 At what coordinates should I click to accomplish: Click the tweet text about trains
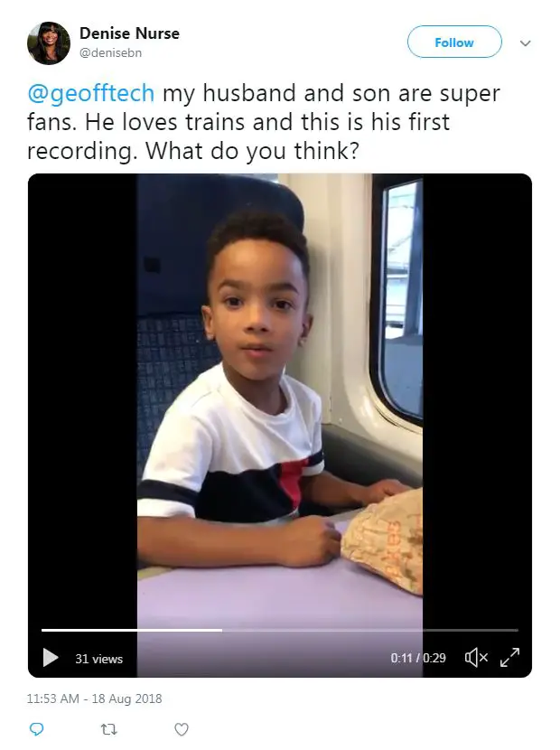click(264, 122)
